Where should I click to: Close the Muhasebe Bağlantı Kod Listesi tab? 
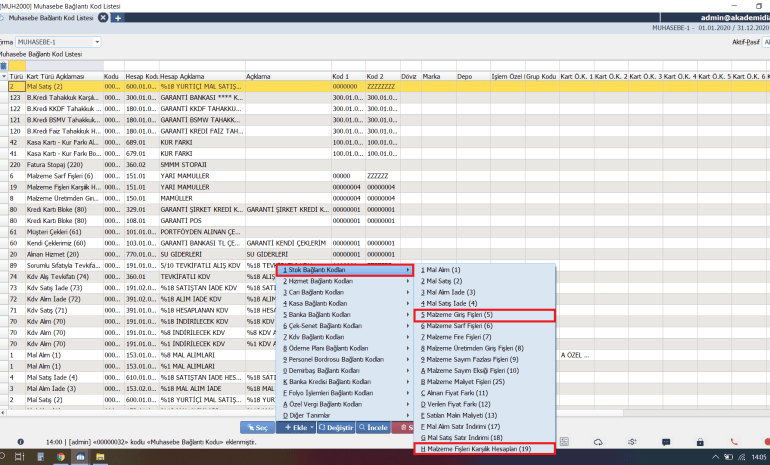coord(103,18)
